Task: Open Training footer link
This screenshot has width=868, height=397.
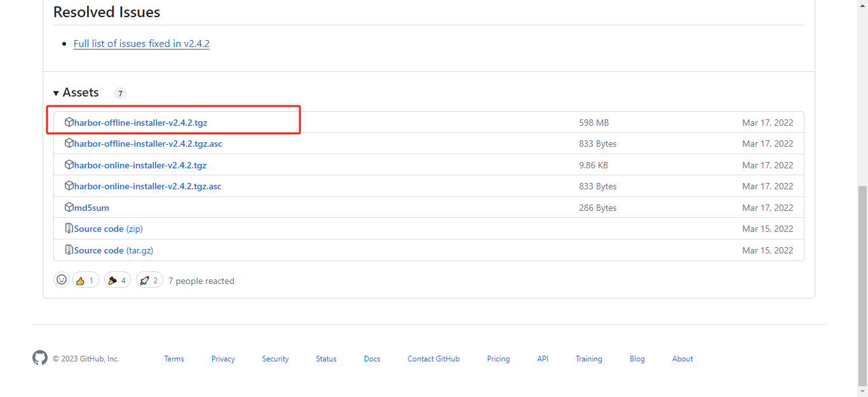Action: click(x=589, y=359)
